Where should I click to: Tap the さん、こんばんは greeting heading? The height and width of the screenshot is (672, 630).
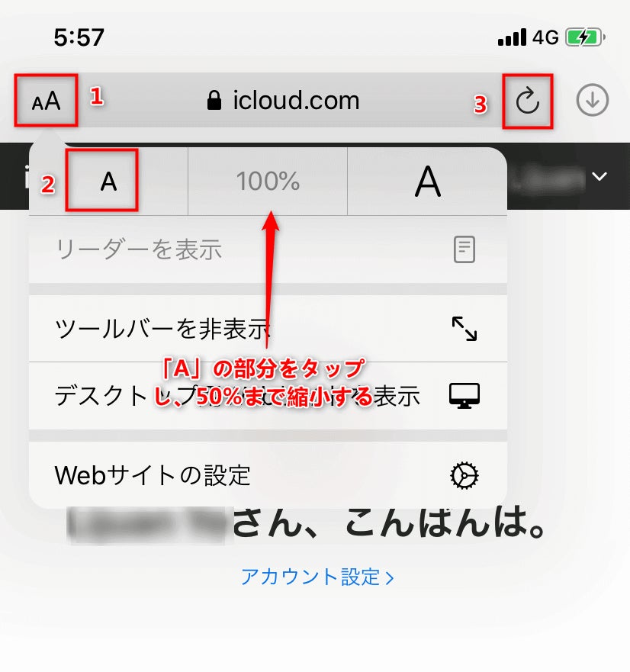point(389,522)
